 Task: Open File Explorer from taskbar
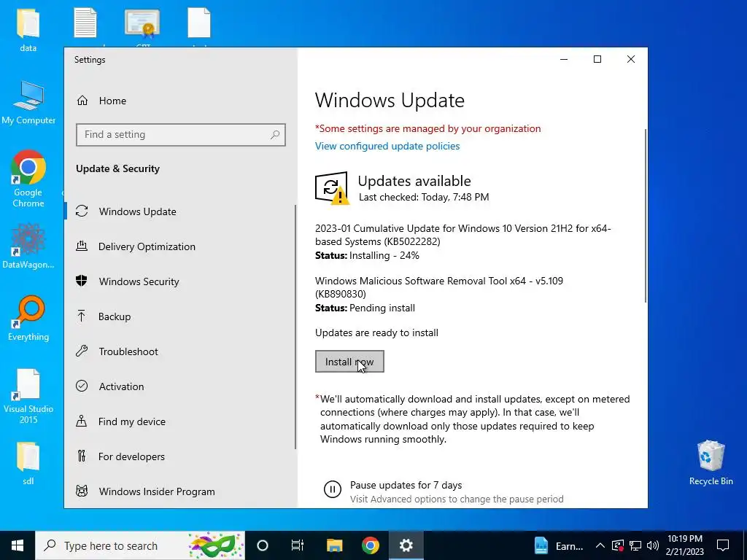click(334, 545)
